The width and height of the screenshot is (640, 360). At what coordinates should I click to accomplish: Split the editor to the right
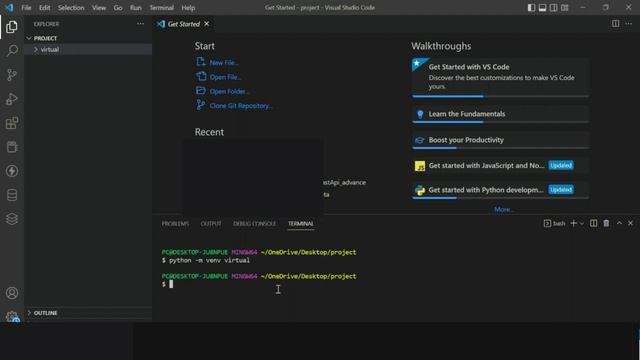(x=615, y=24)
